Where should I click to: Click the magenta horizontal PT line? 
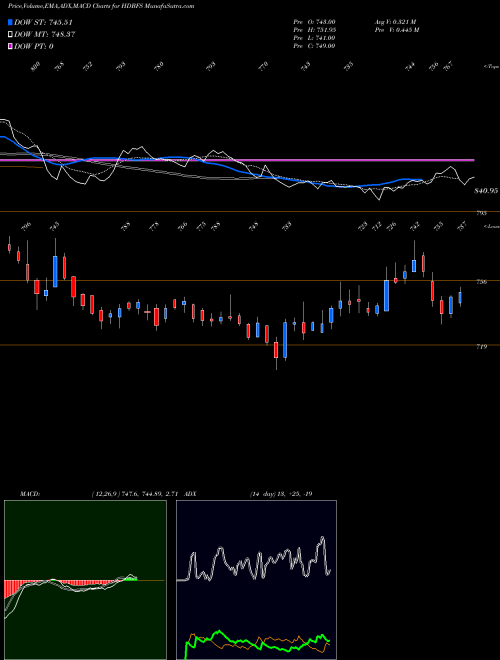point(237,160)
